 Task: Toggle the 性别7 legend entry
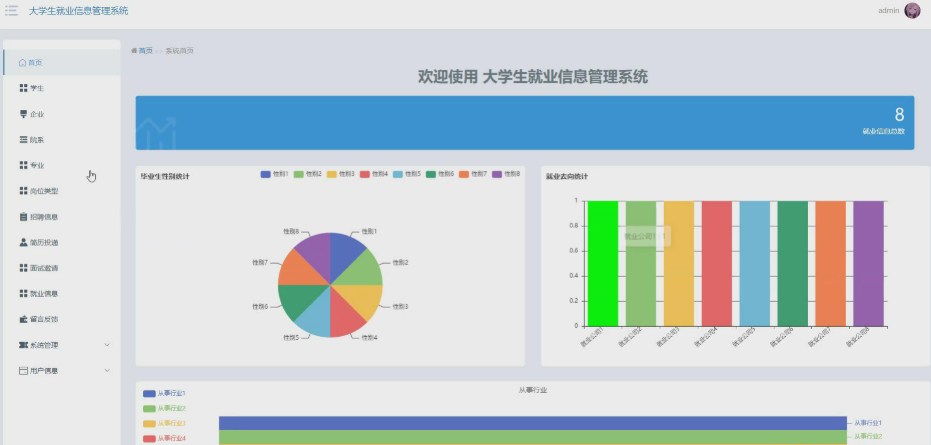click(473, 174)
